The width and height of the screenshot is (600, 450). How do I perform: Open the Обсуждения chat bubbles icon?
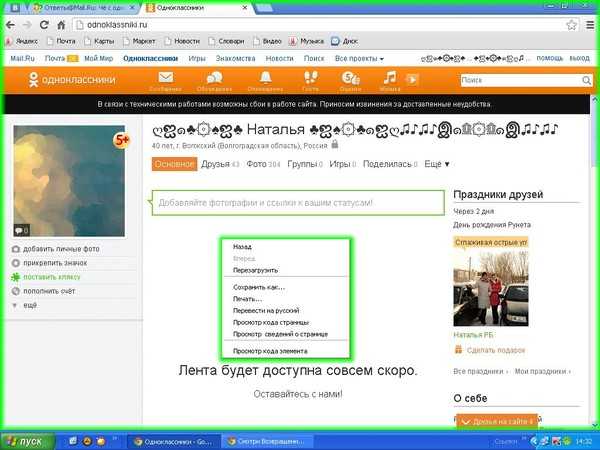(214, 78)
